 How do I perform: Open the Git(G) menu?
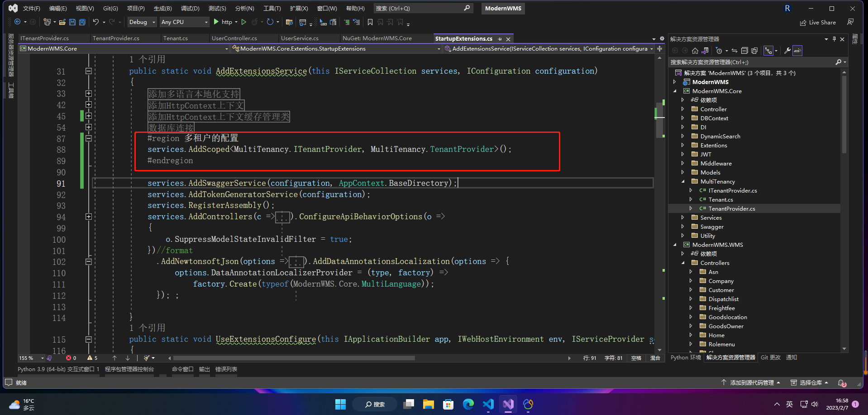pyautogui.click(x=110, y=8)
